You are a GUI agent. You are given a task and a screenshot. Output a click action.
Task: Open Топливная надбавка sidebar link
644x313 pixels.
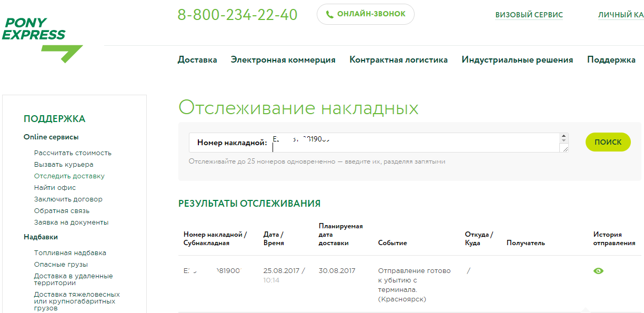pyautogui.click(x=70, y=253)
